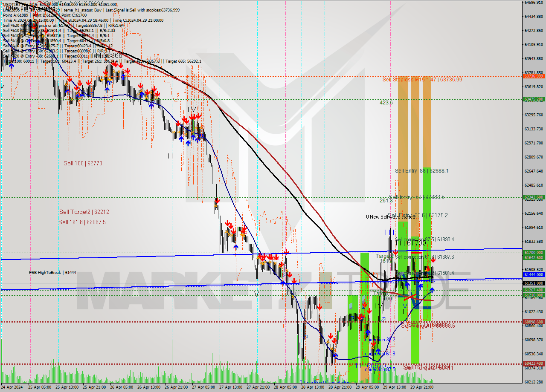The width and height of the screenshot is (546, 392).
Task: Click the 'Sell correction 61.8 | 61687.6' label
Action: coord(424,257)
